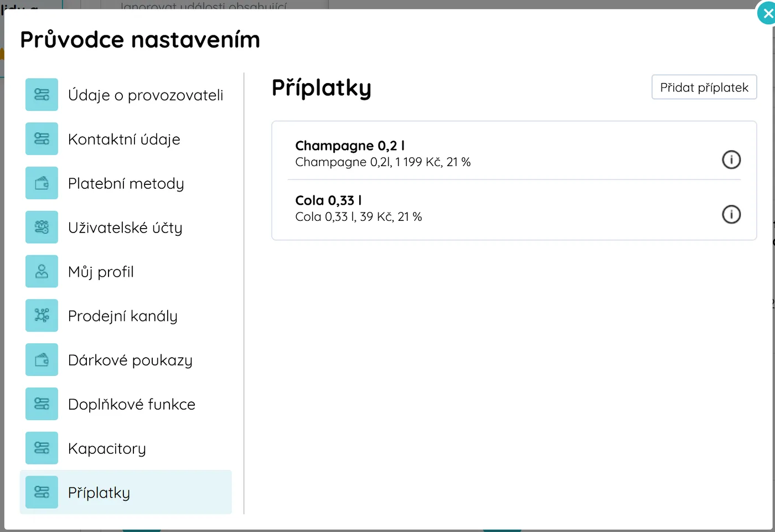Select Dárkové poukazy menu item
Viewport: 775px width, 532px height.
click(x=130, y=360)
